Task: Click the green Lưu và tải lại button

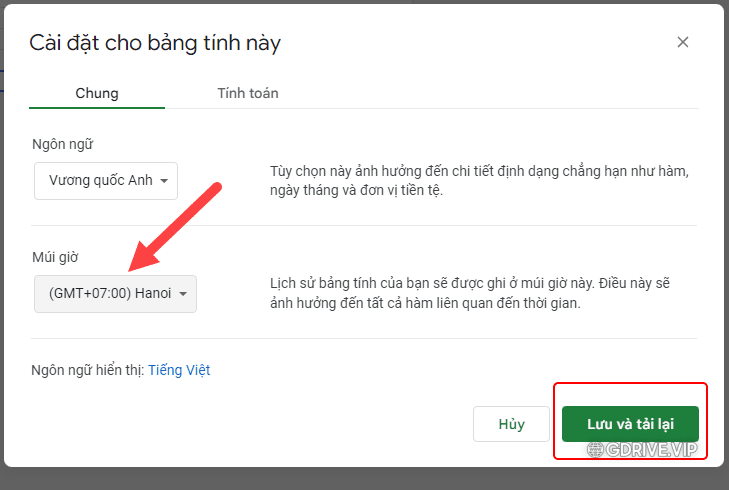Action: [630, 424]
